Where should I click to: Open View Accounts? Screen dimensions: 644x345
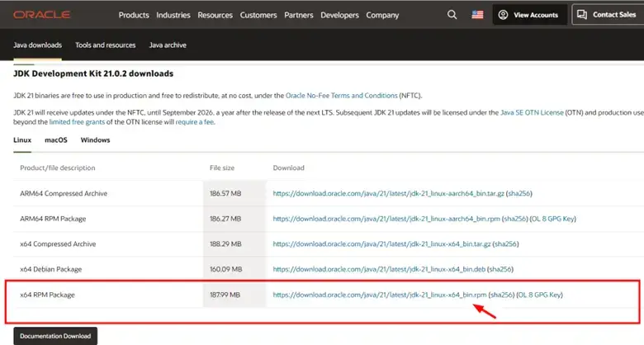[x=528, y=15]
